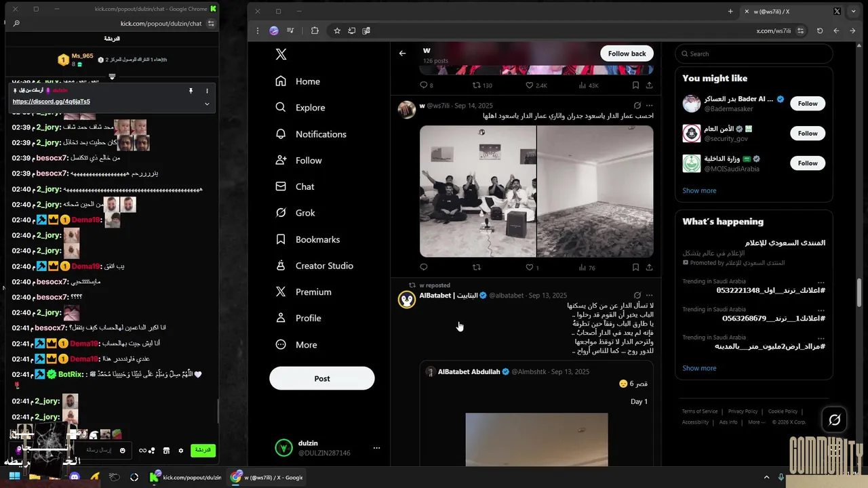Screen dimensions: 868x488
Task: Open options for trend ending 0563268679
Action: click(x=821, y=310)
